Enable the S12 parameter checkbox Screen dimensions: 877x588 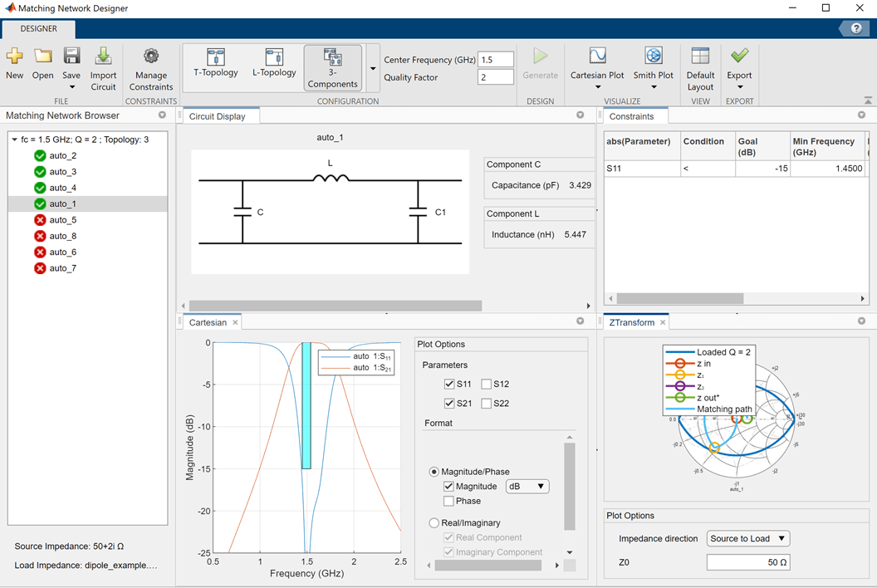(487, 385)
